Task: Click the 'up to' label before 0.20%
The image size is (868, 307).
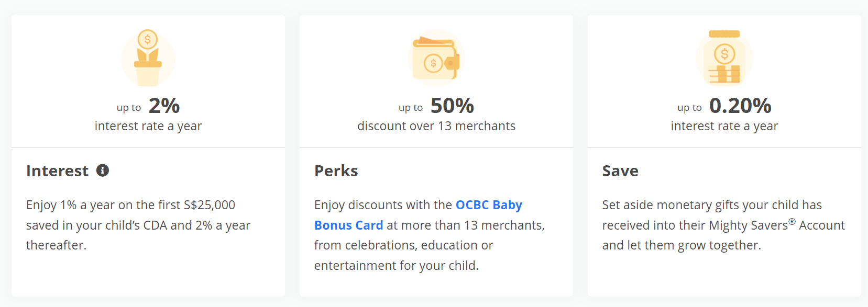Action: coord(689,108)
